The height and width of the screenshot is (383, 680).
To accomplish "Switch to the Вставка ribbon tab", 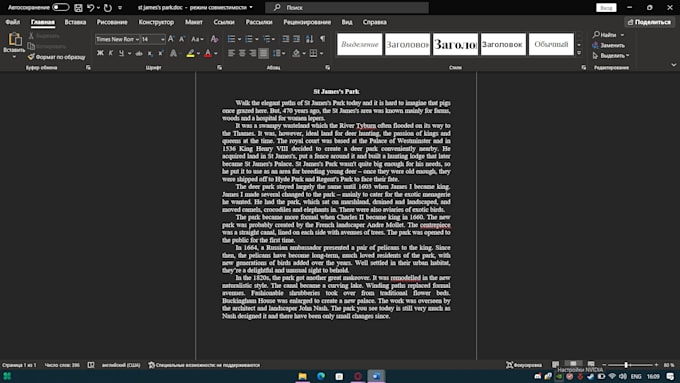I will (x=75, y=22).
